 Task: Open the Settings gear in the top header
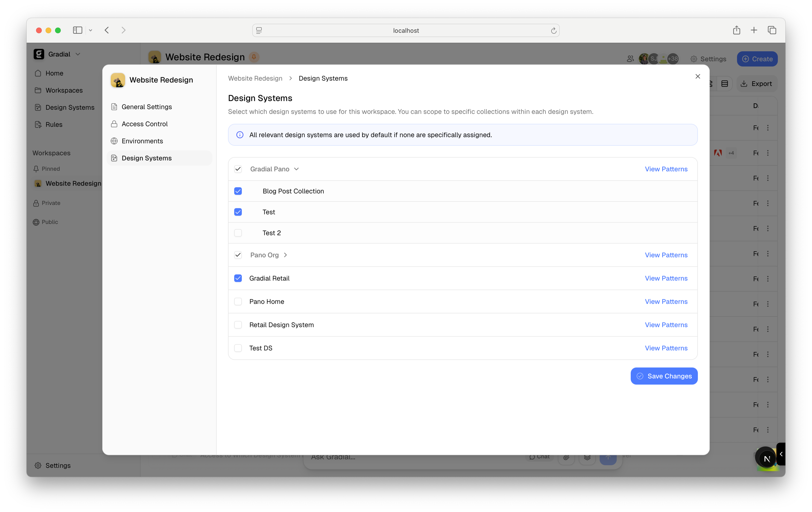point(693,59)
